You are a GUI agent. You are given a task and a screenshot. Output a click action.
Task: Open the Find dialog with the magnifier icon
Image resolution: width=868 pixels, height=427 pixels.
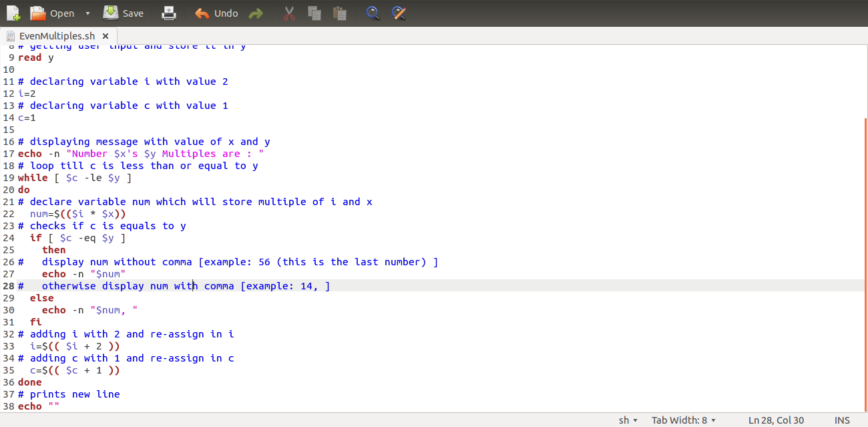[373, 13]
